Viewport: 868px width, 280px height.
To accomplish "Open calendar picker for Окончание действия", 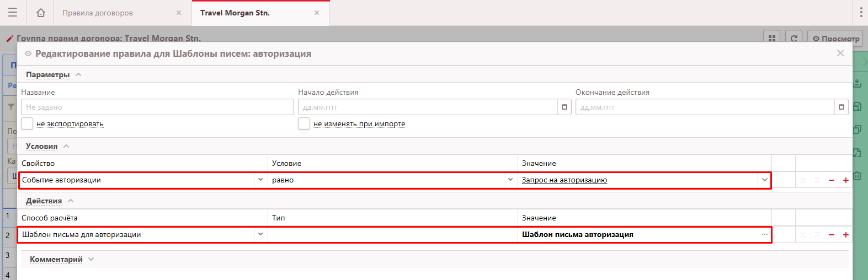I will (x=841, y=107).
